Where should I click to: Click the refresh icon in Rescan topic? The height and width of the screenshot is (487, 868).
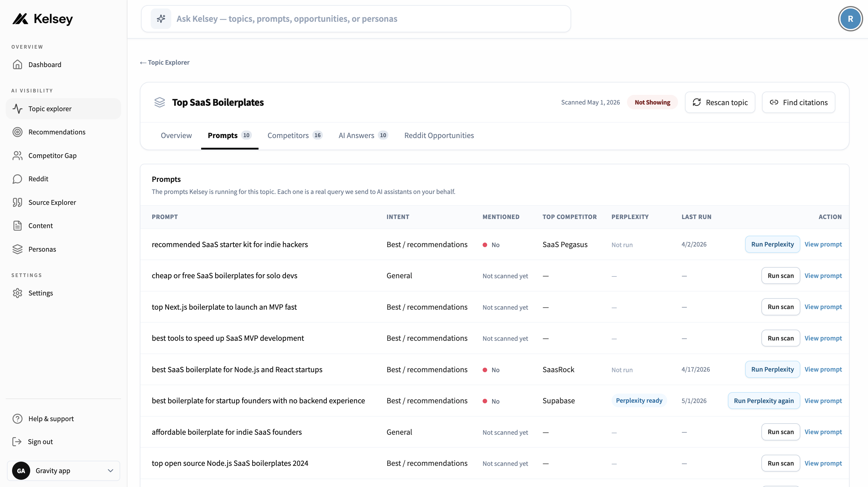point(696,102)
